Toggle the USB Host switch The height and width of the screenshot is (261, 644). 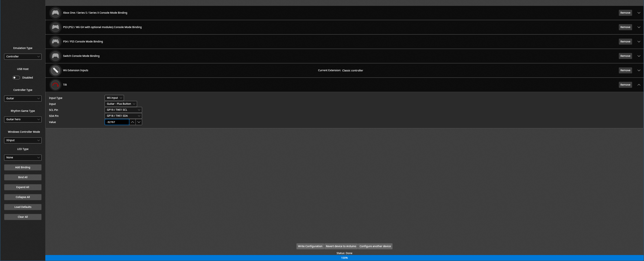click(x=16, y=78)
